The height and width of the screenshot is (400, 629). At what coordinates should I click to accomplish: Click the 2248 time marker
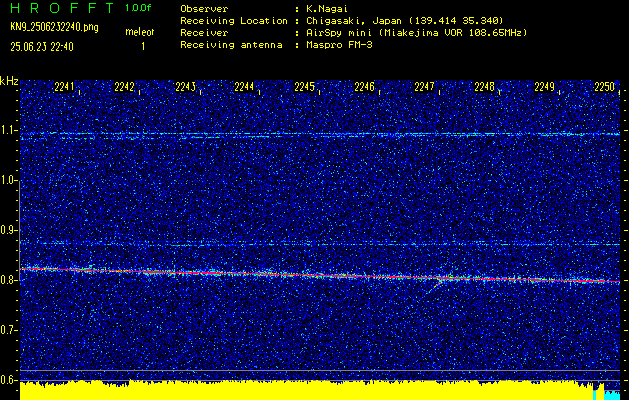click(484, 87)
